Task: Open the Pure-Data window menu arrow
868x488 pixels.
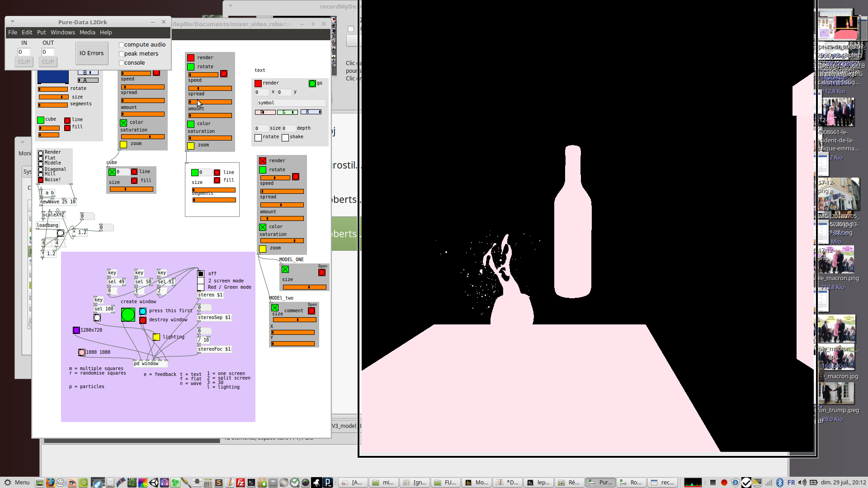Action: [13, 22]
